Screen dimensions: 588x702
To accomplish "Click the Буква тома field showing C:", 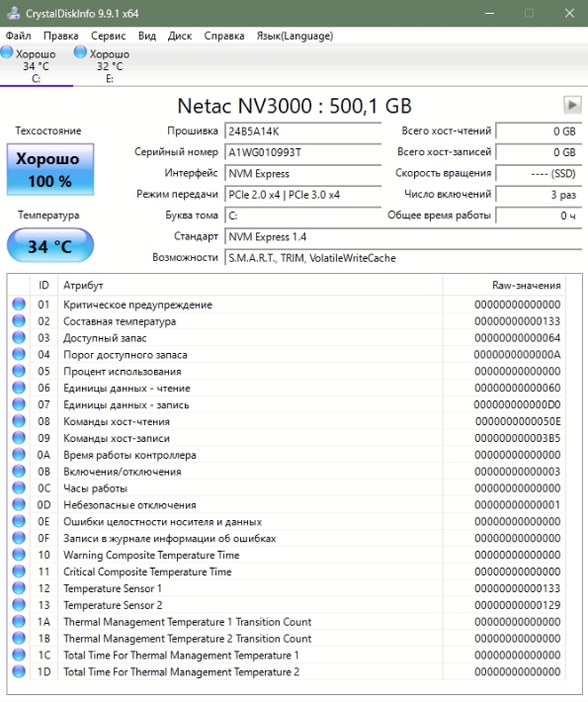I will [x=303, y=216].
